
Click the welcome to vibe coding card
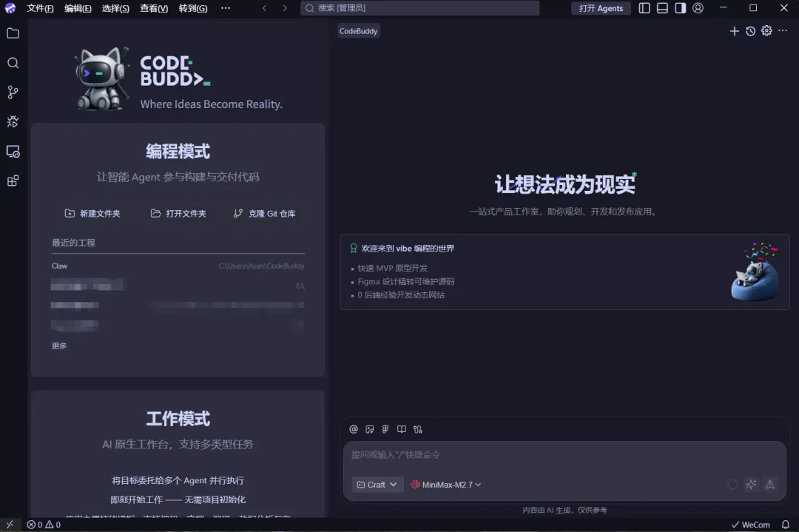pyautogui.click(x=564, y=272)
